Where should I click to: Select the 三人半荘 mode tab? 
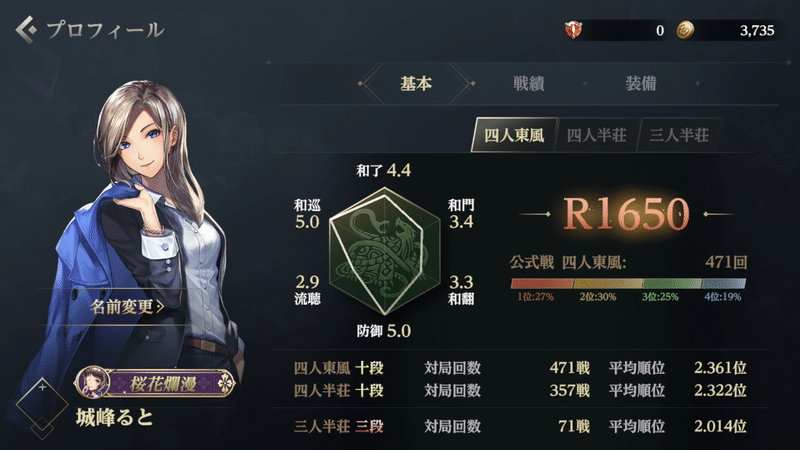(x=679, y=135)
